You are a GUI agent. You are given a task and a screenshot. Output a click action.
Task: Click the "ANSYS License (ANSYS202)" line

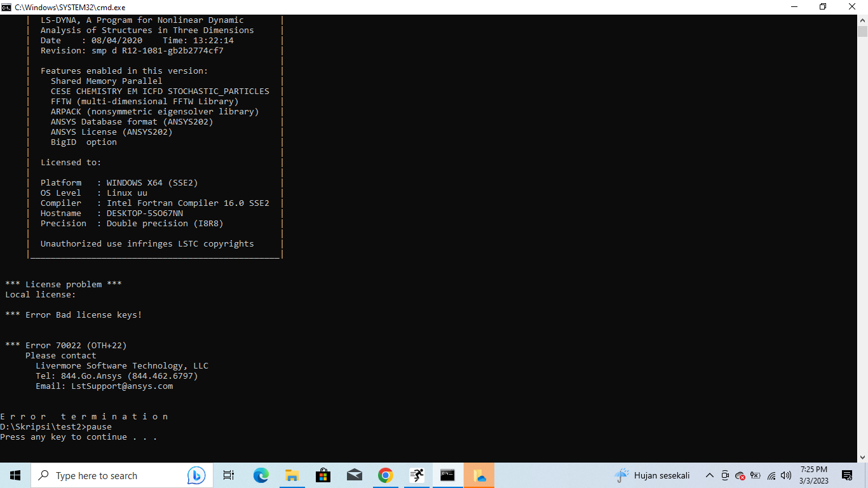point(112,132)
